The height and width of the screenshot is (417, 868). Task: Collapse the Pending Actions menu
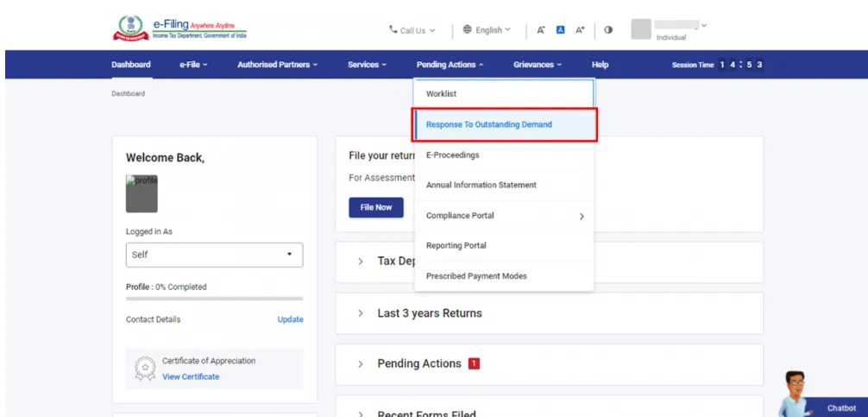tap(450, 64)
